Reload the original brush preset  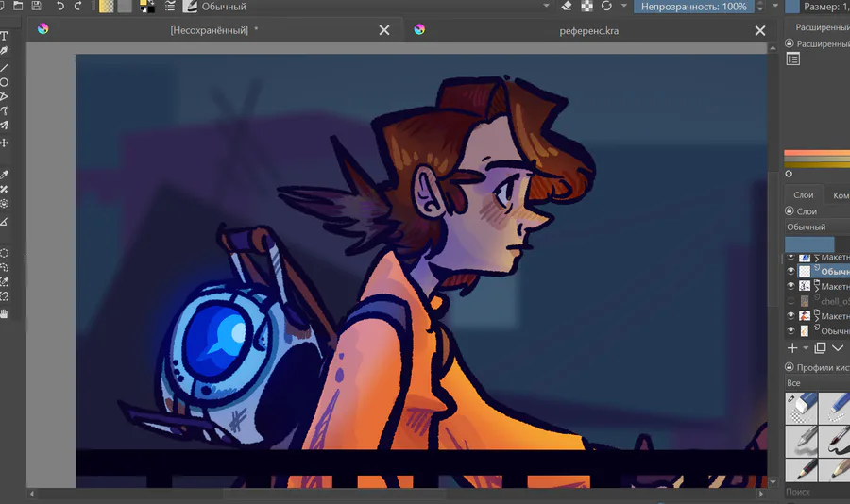tap(606, 6)
